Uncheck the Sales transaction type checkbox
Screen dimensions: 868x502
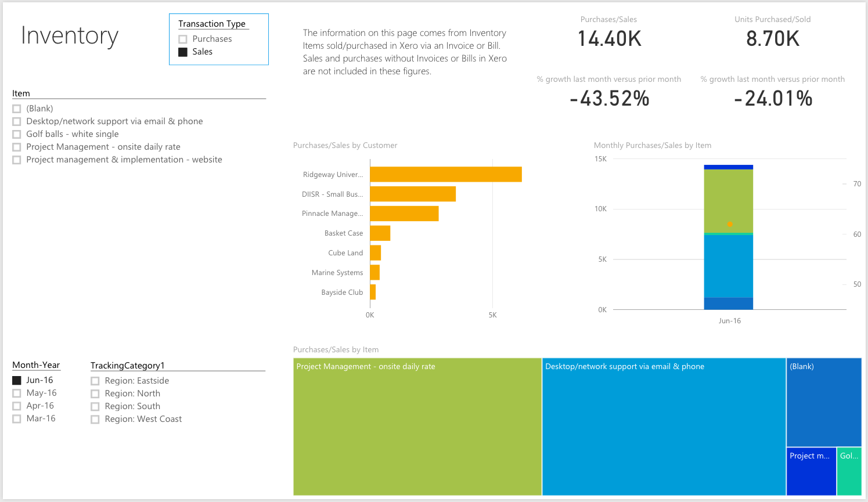point(183,52)
